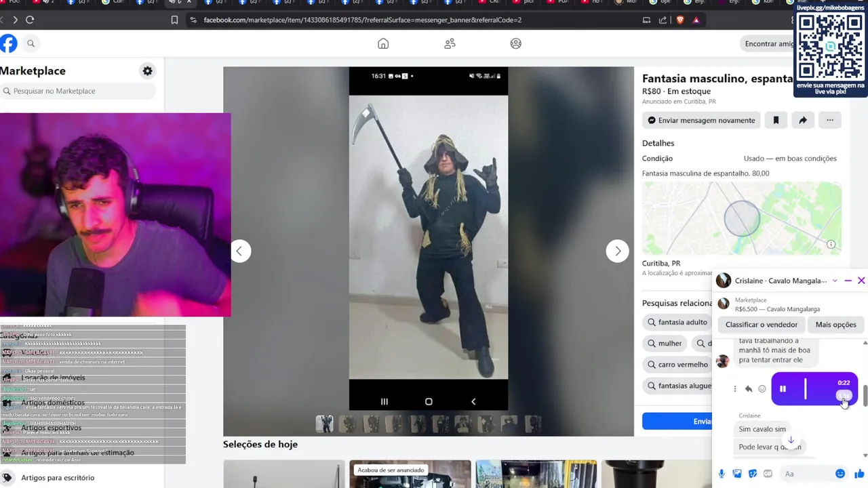Open Crislaine profile picture in chat header

(724, 281)
